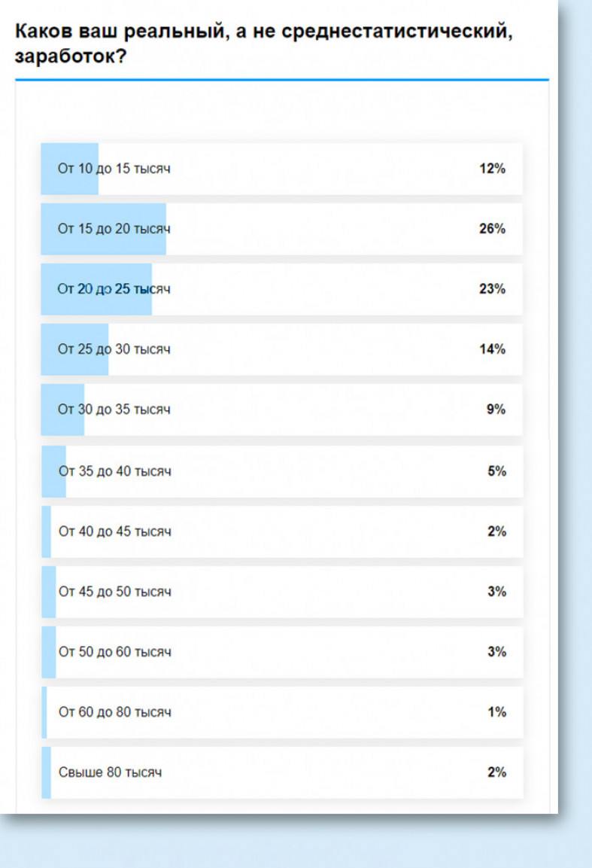Pick the 'От 25 до 30 тысяч' option
The image size is (592, 868).
click(281, 349)
